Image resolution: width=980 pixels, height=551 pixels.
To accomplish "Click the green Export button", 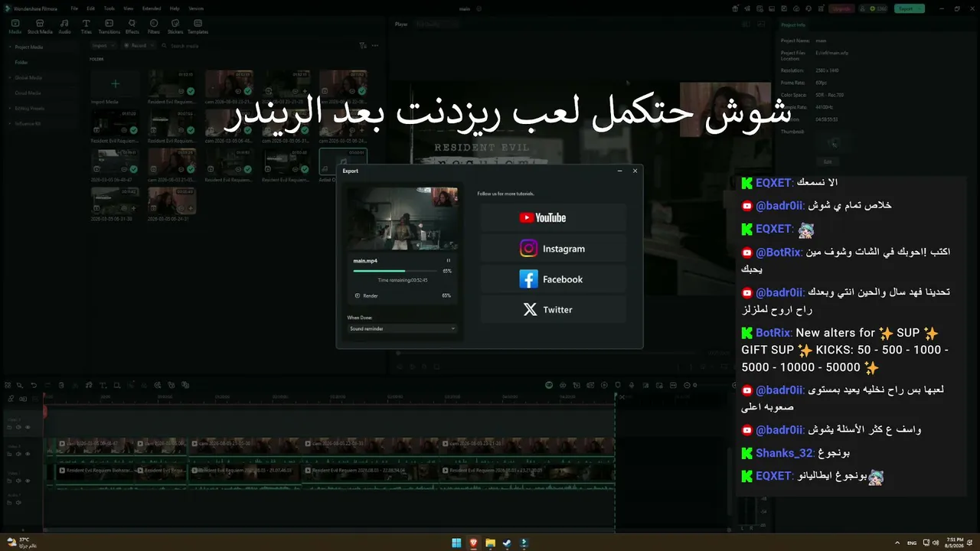I will 909,8.
